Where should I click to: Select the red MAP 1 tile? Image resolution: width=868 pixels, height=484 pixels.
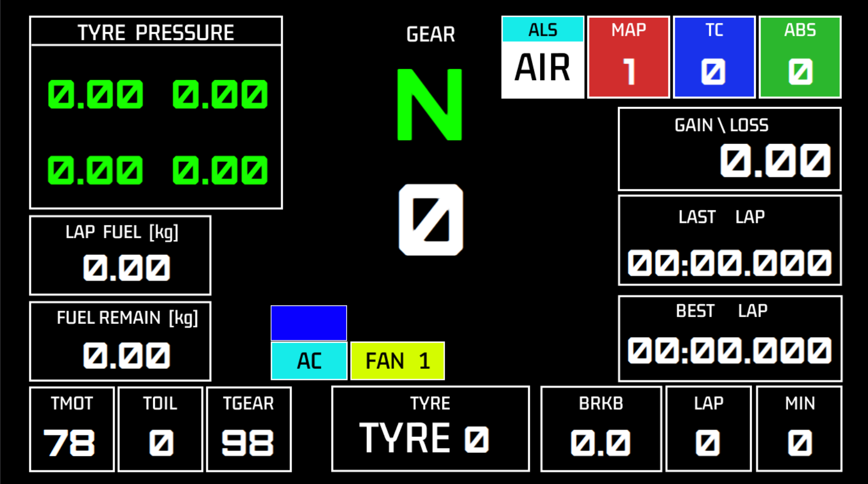tap(628, 58)
